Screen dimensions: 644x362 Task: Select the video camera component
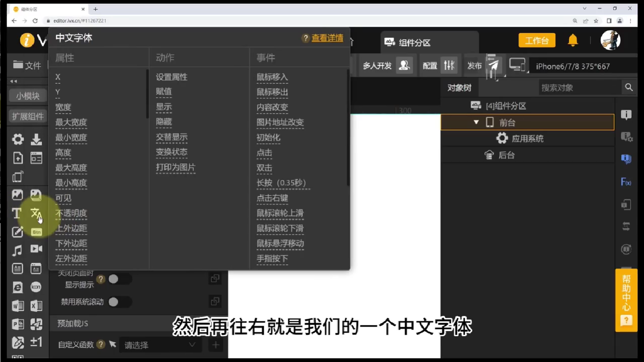click(x=36, y=249)
